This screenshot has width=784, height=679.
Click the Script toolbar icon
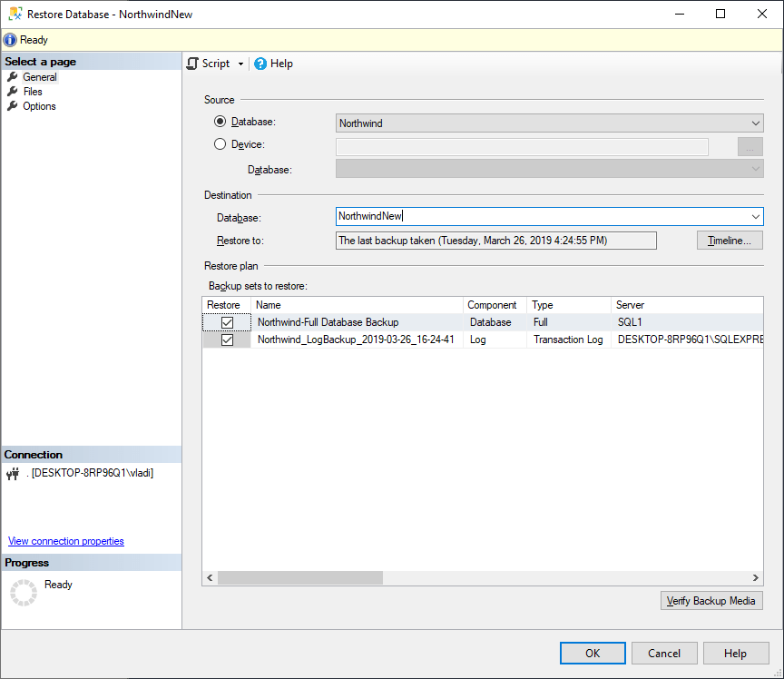pos(192,64)
